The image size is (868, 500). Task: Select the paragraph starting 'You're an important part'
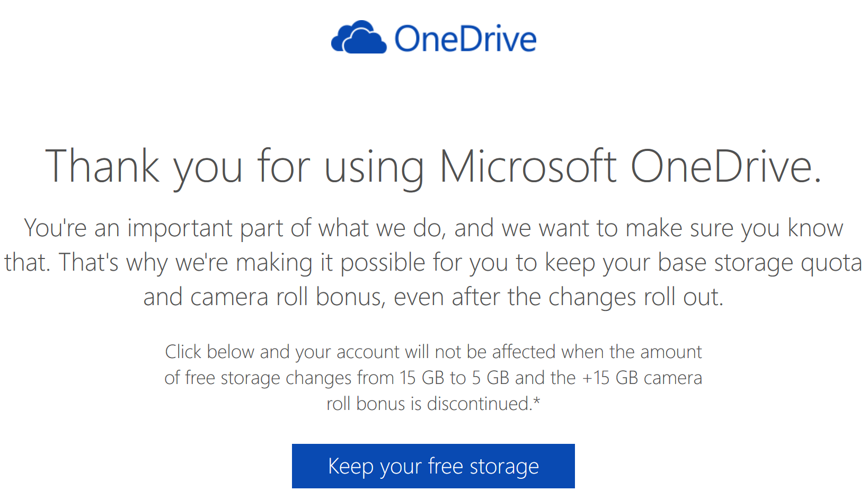coord(433,262)
